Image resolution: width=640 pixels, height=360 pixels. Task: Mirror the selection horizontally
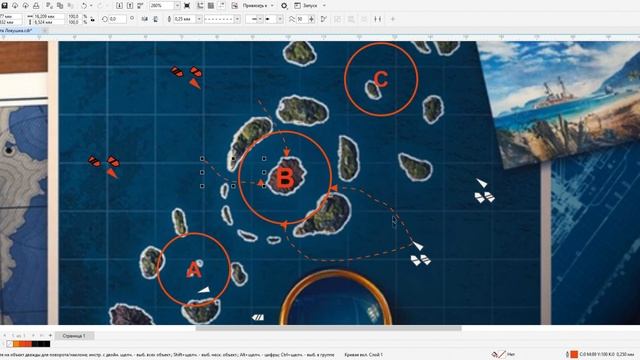pyautogui.click(x=144, y=19)
